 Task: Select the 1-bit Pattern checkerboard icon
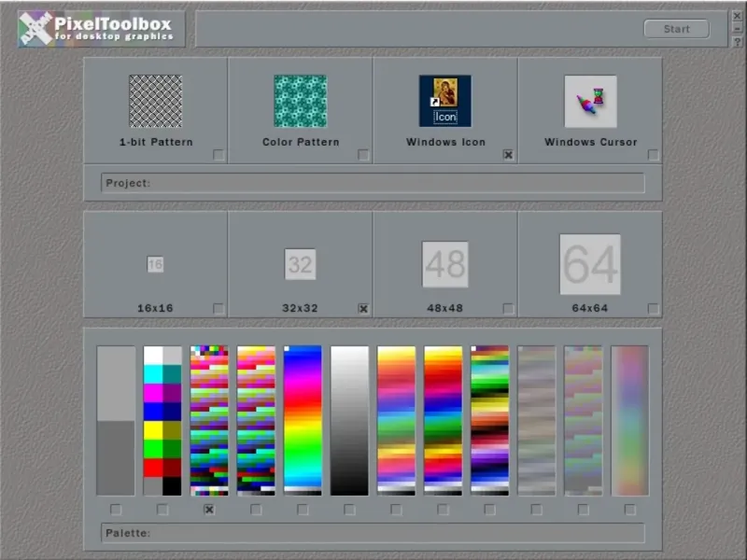pyautogui.click(x=155, y=101)
